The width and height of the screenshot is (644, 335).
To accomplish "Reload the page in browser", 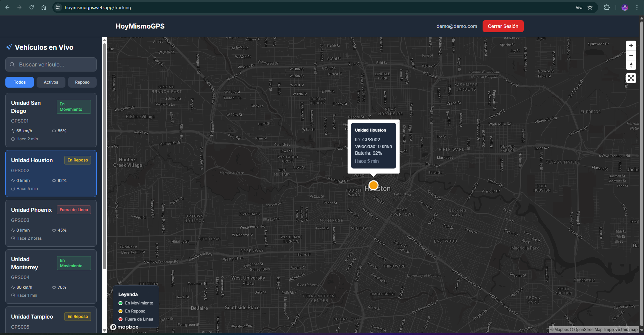I will click(x=32, y=7).
